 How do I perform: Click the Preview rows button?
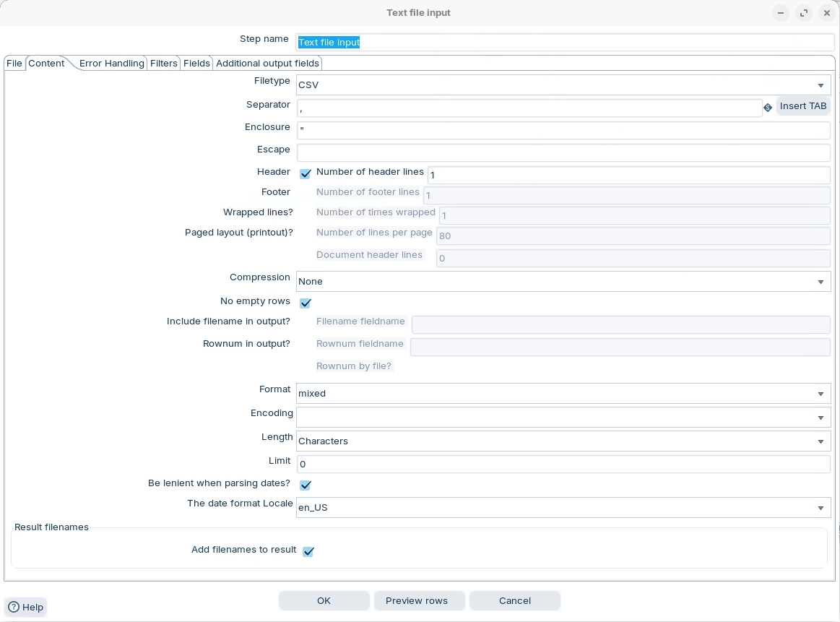(x=417, y=601)
